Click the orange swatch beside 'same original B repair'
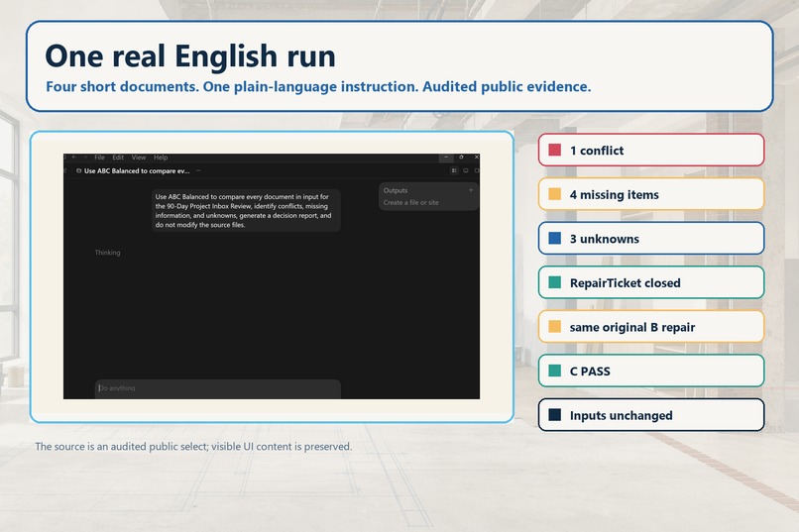Viewport: 799px width, 532px height. click(x=555, y=326)
